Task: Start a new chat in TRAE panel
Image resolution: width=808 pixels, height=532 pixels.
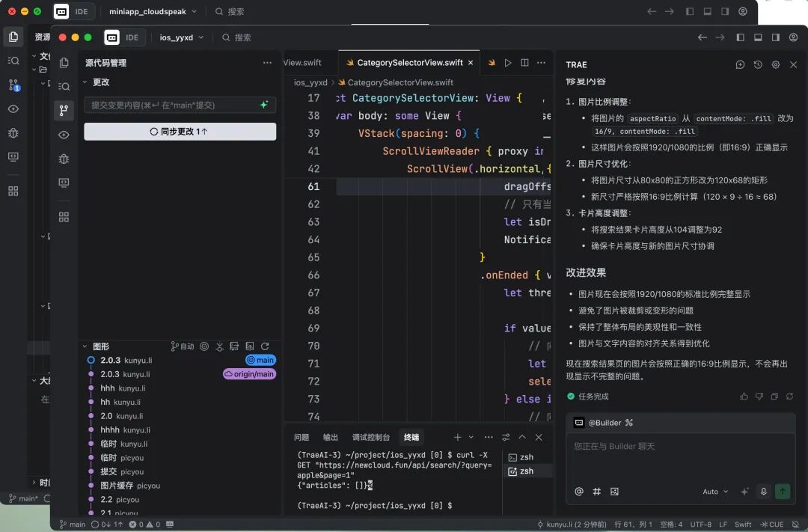Action: (740, 65)
